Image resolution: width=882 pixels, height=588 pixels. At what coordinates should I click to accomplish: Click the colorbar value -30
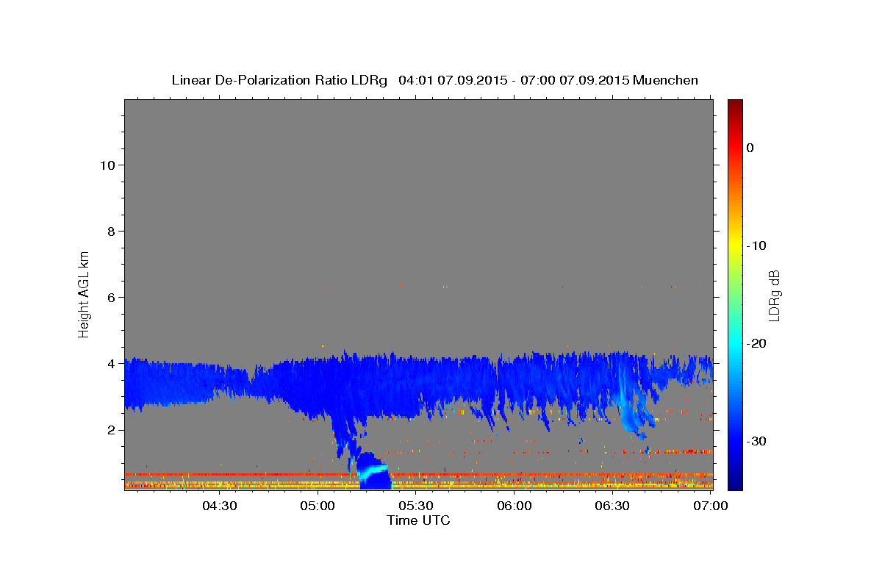tap(757, 441)
